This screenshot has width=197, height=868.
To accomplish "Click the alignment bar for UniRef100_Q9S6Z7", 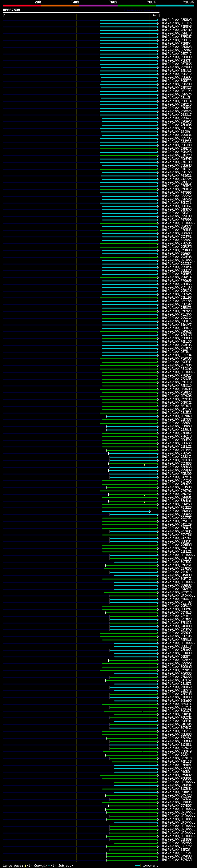I will (130, 118).
